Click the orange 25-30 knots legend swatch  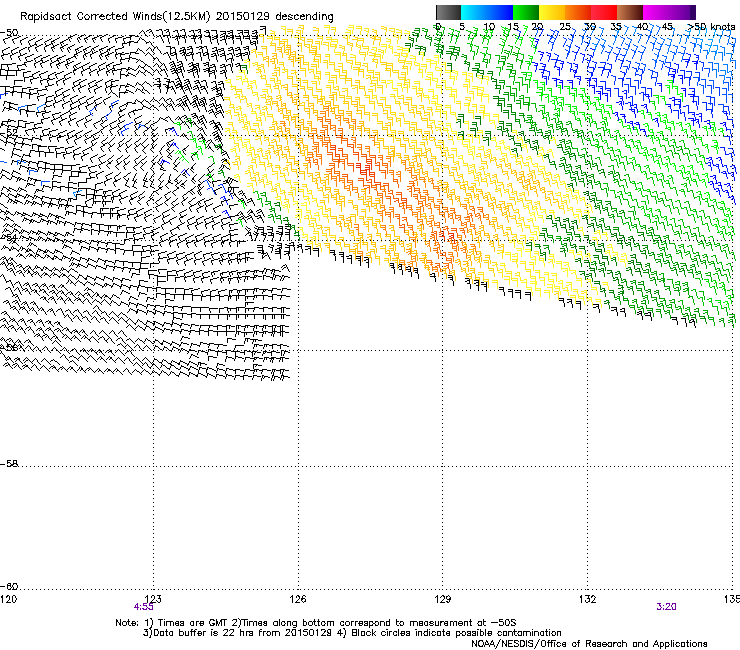click(578, 12)
